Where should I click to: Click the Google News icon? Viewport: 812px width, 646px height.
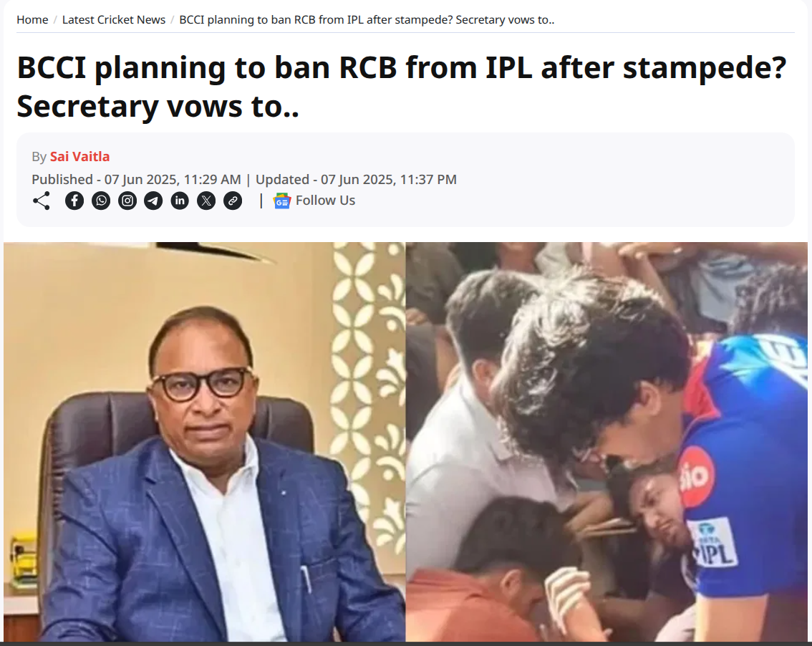click(x=281, y=201)
